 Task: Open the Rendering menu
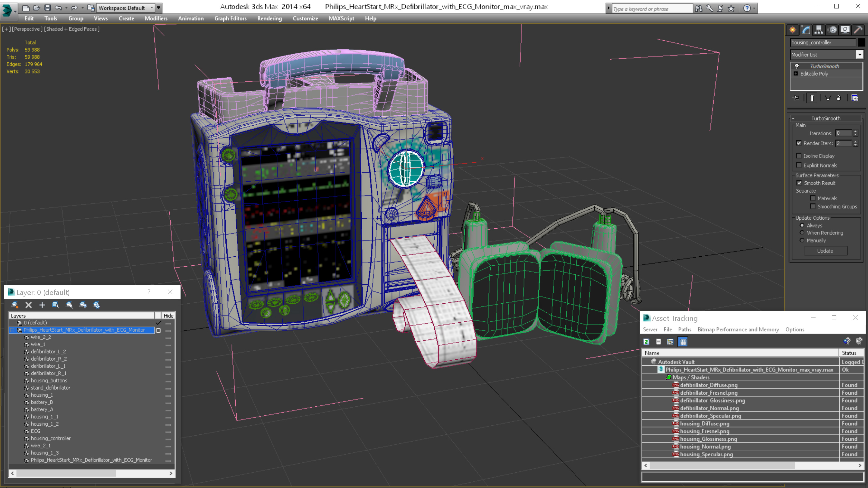pos(269,18)
